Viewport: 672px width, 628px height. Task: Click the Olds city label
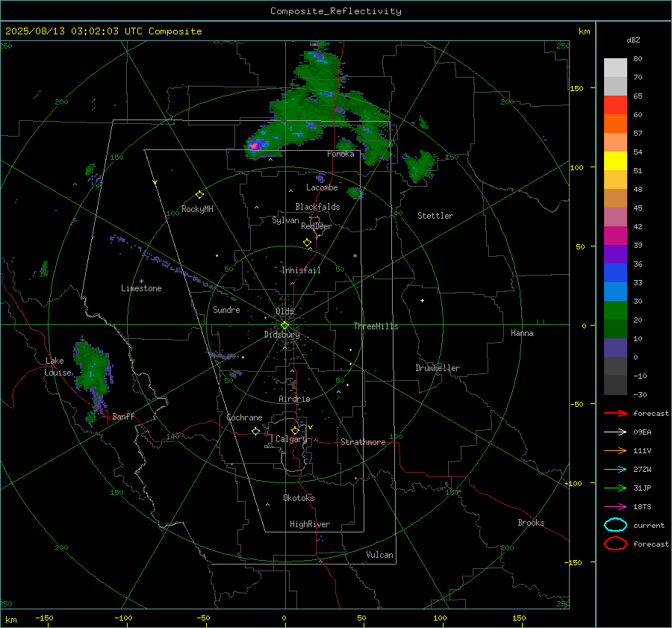284,311
